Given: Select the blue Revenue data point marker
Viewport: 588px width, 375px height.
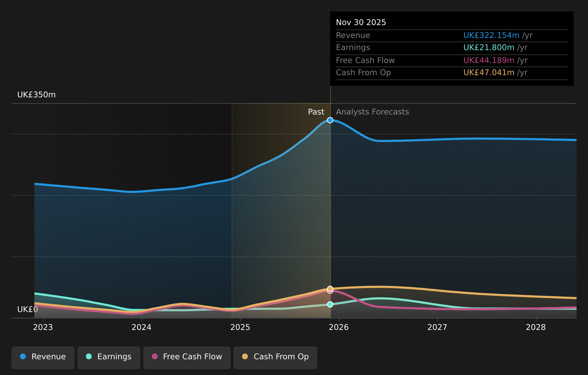Looking at the screenshot, I should [x=330, y=120].
